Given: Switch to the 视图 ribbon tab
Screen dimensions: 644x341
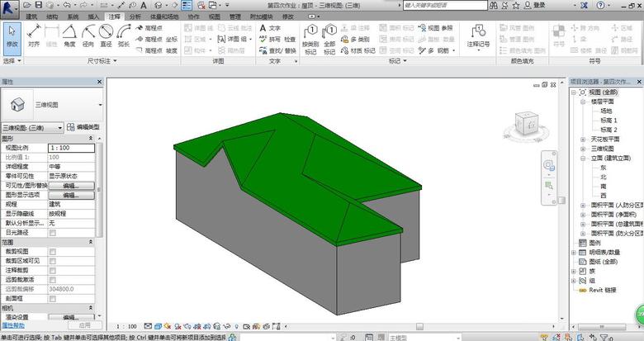Looking at the screenshot, I should pyautogui.click(x=214, y=16).
